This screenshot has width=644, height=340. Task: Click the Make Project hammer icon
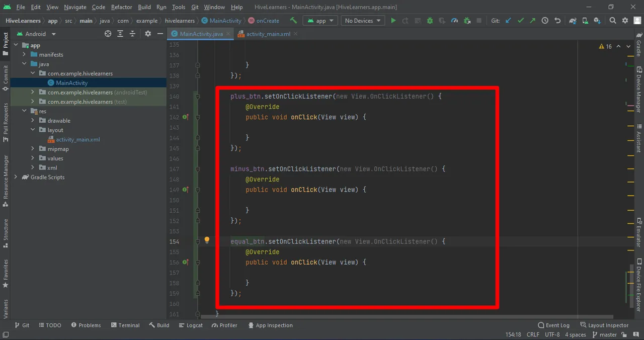click(293, 21)
